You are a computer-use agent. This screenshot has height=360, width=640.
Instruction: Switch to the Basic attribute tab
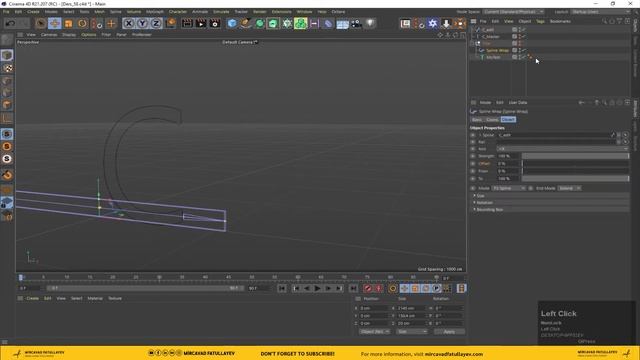[x=477, y=120]
